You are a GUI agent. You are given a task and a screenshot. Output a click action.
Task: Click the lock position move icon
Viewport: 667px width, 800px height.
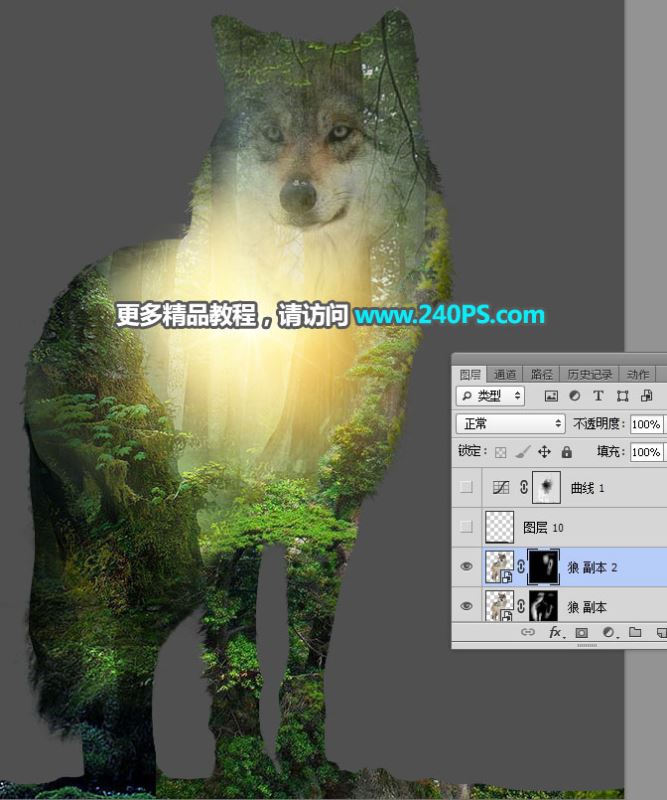(x=545, y=452)
